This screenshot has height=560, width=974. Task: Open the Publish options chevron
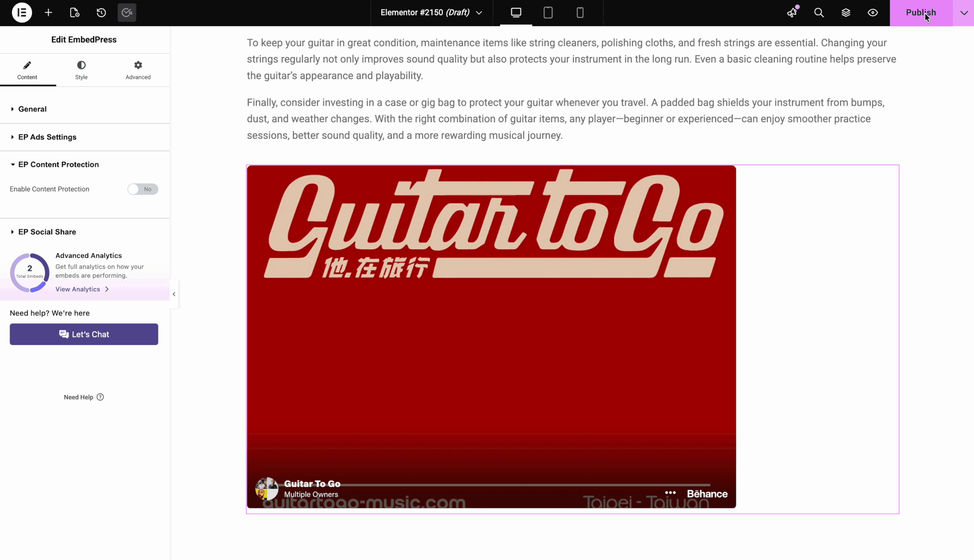[963, 13]
